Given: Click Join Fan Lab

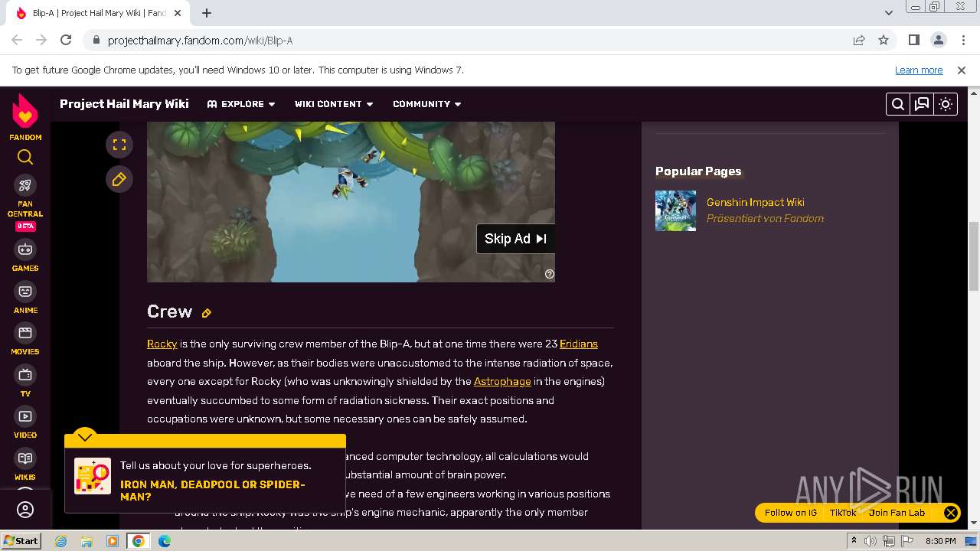Looking at the screenshot, I should coord(897,513).
